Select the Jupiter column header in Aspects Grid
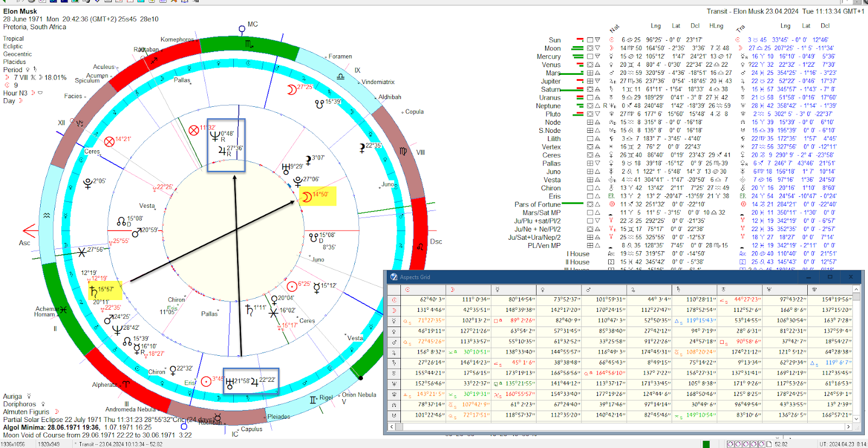 point(649,290)
